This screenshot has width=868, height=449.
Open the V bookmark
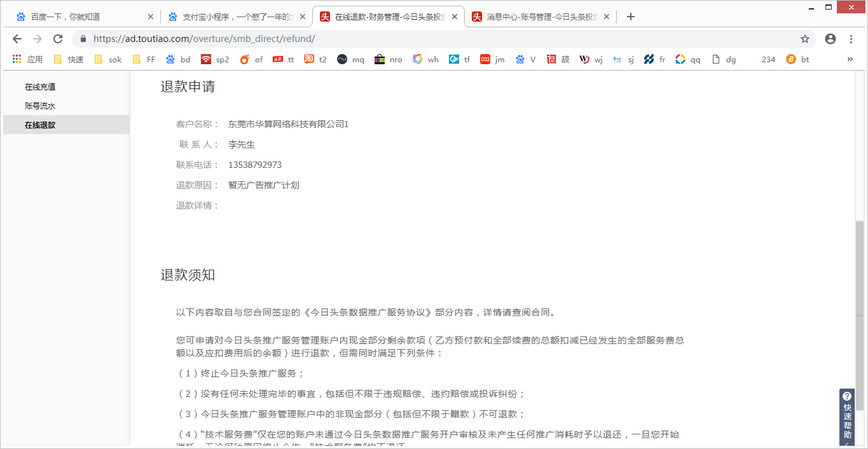pyautogui.click(x=525, y=59)
